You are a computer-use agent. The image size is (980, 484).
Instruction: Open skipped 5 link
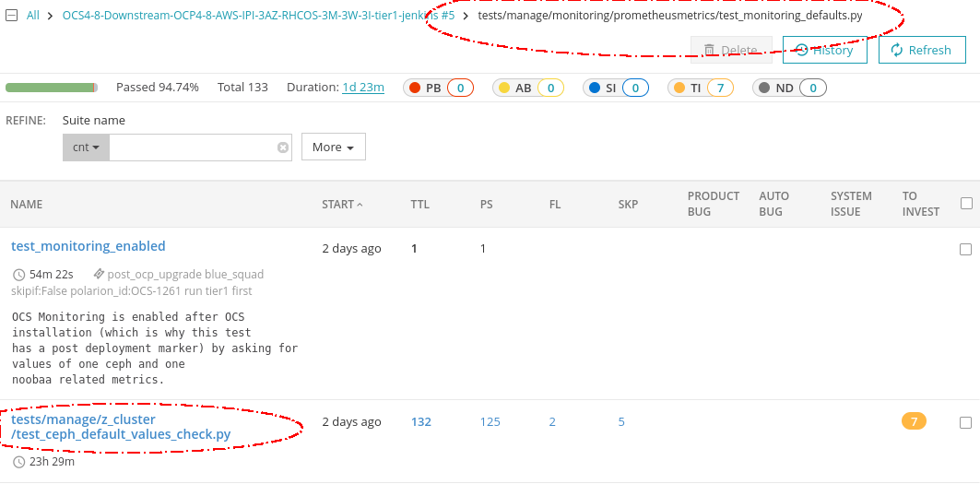(621, 422)
